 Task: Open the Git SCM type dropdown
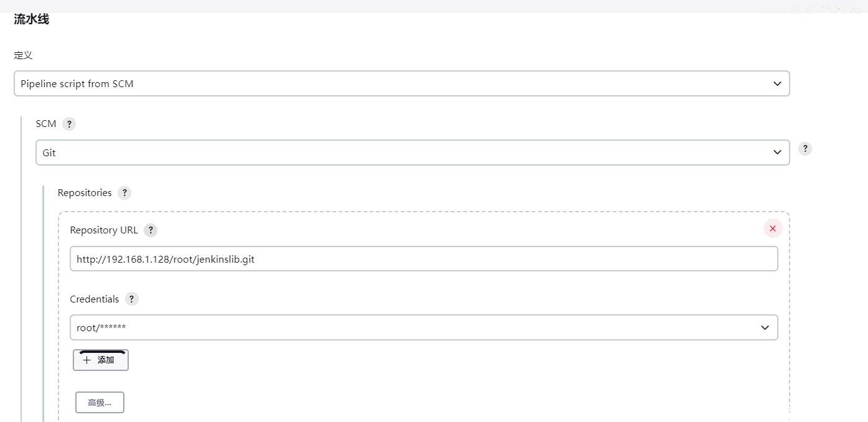tap(413, 152)
